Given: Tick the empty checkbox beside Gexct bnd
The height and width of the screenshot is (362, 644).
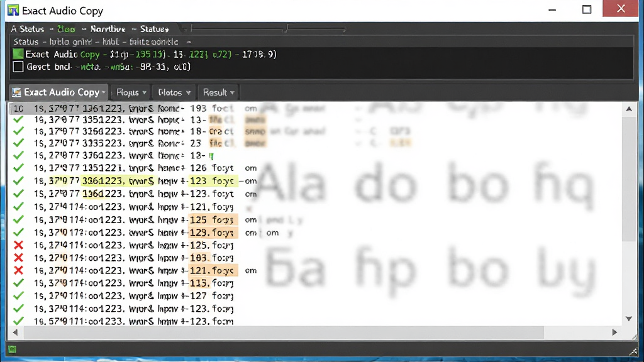Looking at the screenshot, I should tap(18, 67).
